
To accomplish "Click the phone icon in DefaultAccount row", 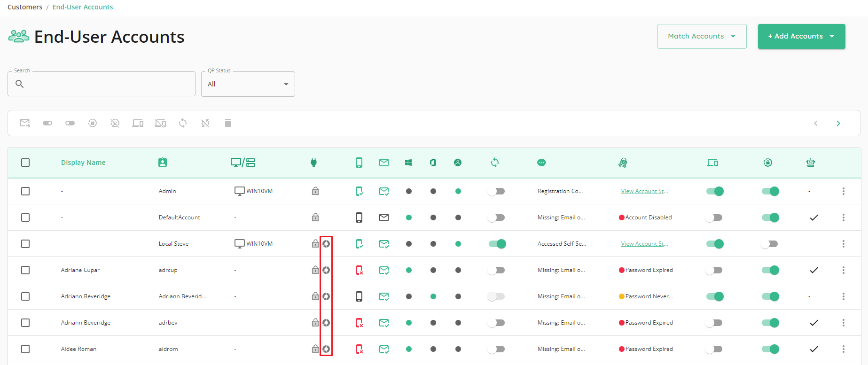I will (359, 217).
